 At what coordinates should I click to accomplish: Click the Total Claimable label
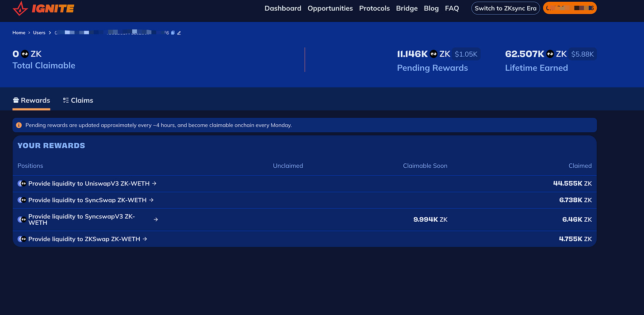click(44, 65)
